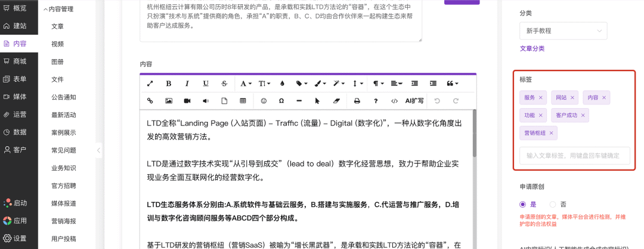Switch to code view

[394, 100]
